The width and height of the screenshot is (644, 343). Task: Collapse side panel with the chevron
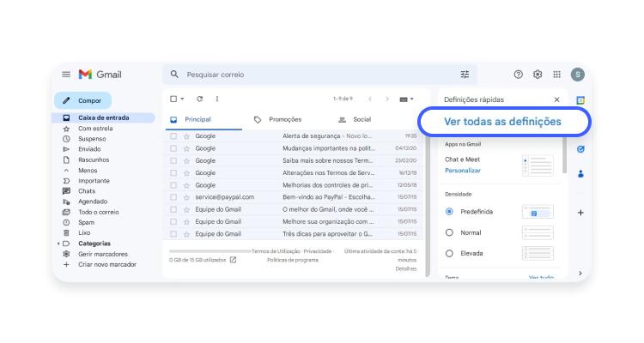coord(580,274)
